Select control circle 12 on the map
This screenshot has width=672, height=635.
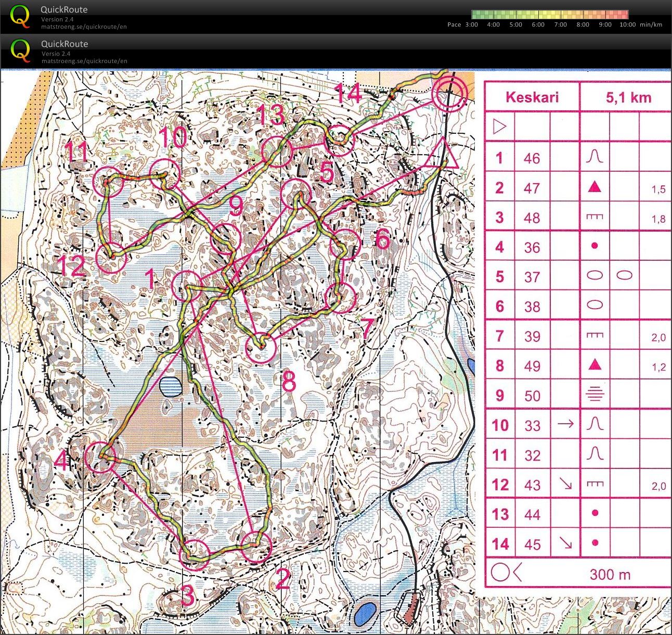112,258
